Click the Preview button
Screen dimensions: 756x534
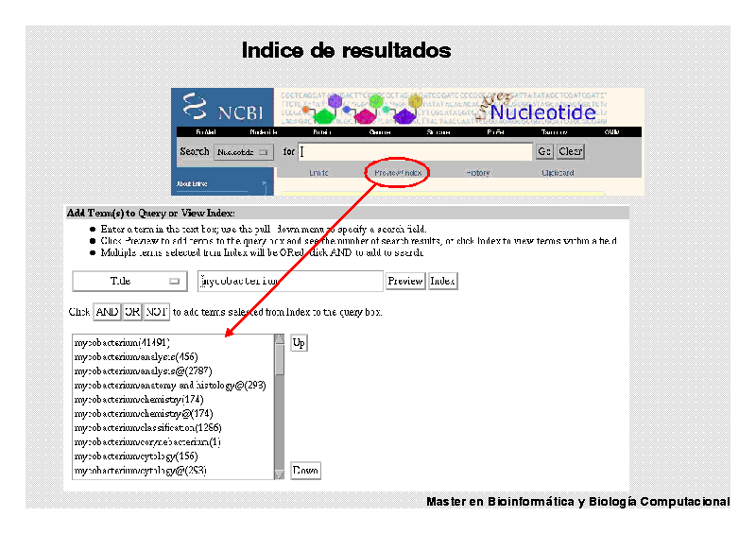(405, 281)
